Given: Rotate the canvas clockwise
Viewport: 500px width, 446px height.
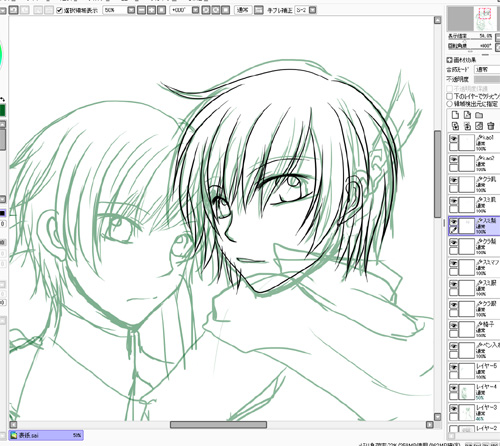Looking at the screenshot, I should coord(216,10).
